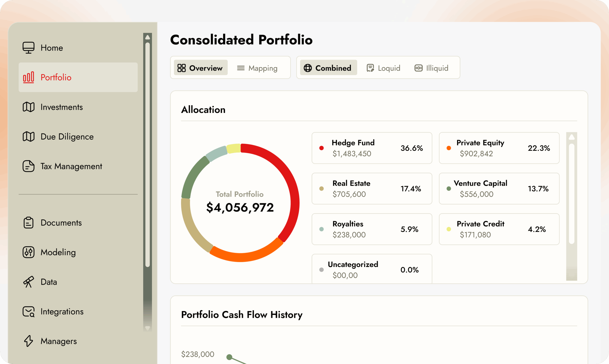Click the Investments map icon

click(x=29, y=107)
